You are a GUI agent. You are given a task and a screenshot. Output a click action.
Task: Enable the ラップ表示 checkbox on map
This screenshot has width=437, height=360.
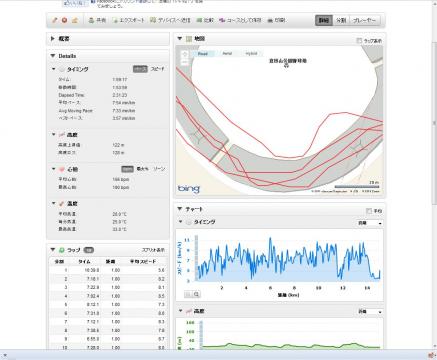pyautogui.click(x=359, y=41)
